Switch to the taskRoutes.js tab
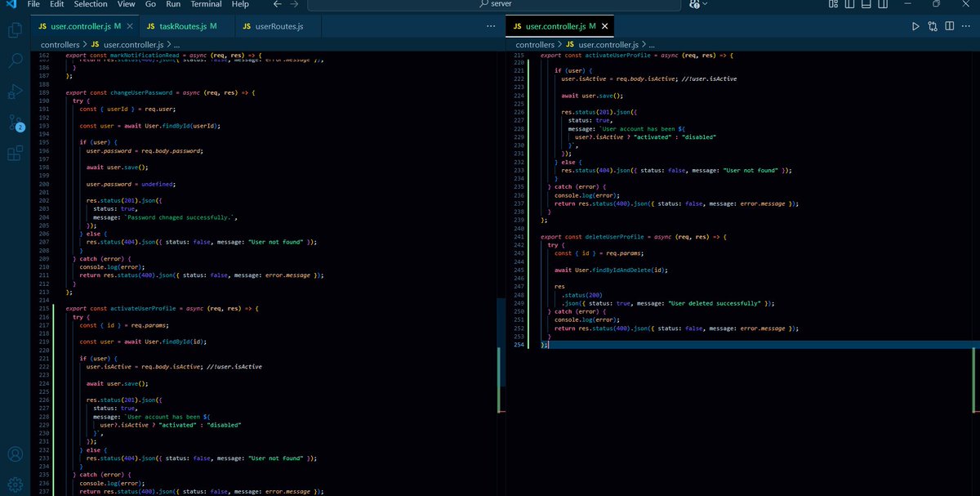980x496 pixels. 188,27
